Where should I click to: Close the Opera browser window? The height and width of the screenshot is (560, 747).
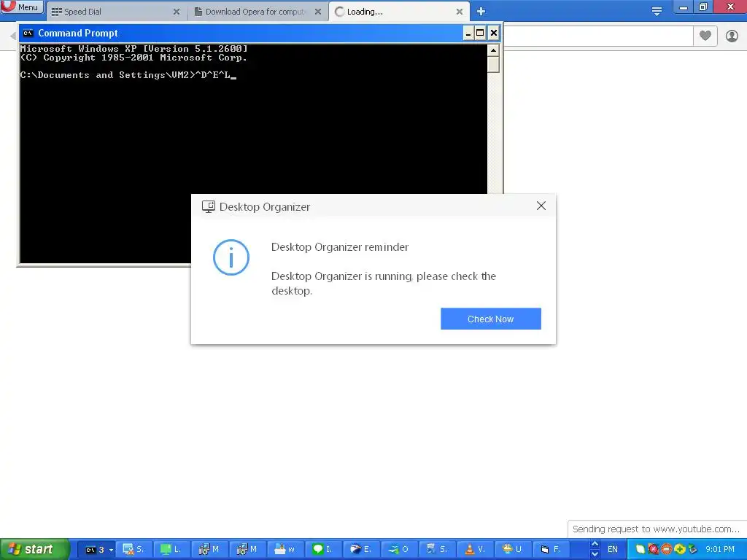[x=730, y=7]
